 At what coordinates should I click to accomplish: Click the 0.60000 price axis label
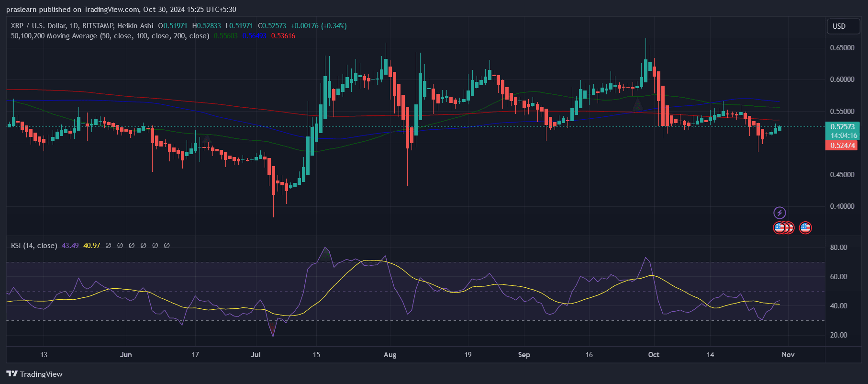click(x=842, y=79)
